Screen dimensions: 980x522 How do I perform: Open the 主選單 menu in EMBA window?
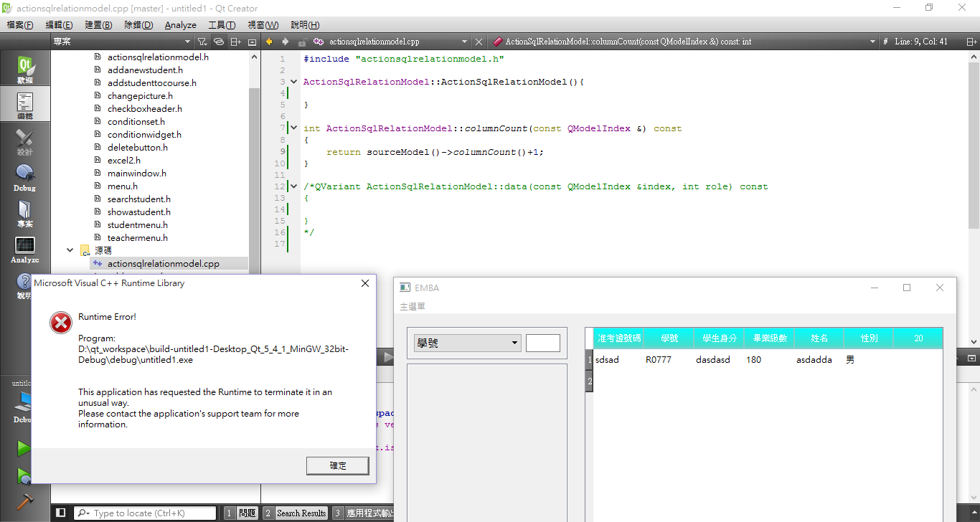(413, 306)
